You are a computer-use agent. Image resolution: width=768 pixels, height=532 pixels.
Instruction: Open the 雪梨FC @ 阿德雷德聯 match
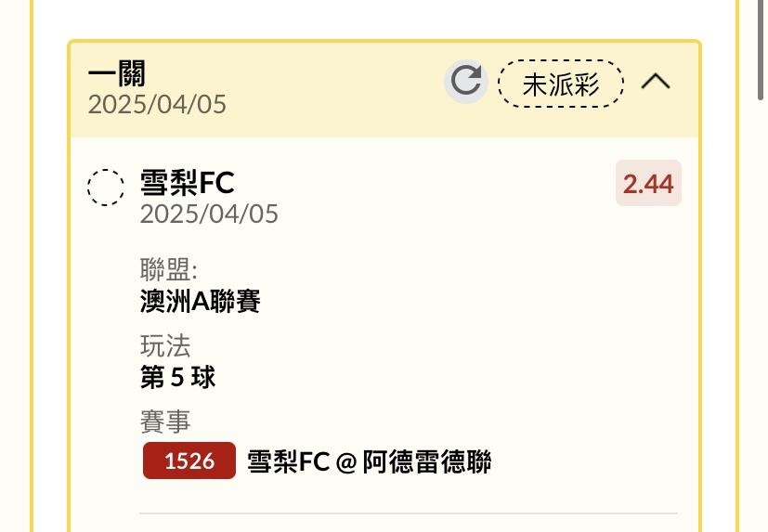click(x=370, y=461)
